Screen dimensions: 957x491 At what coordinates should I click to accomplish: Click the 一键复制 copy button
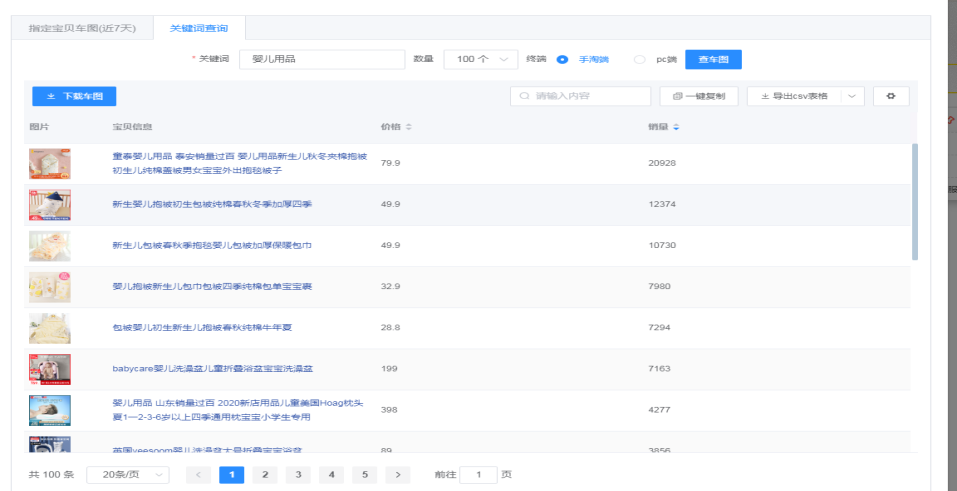699,96
